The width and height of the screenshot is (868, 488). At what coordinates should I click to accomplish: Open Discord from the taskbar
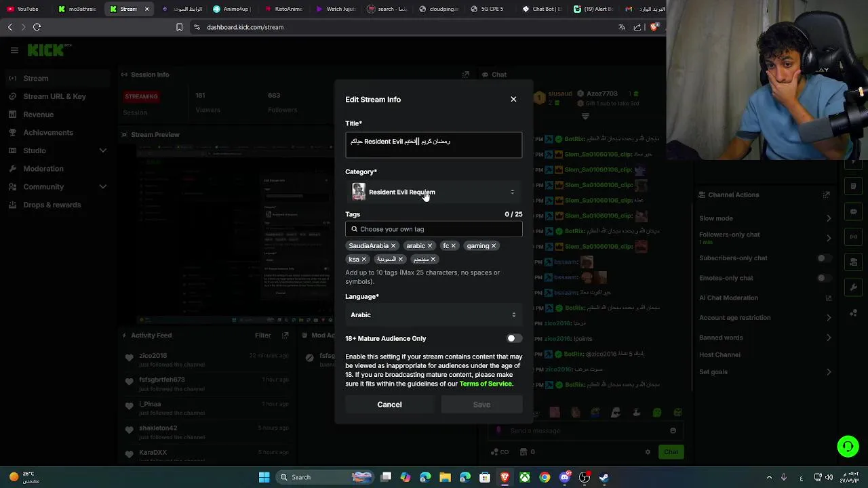564,477
